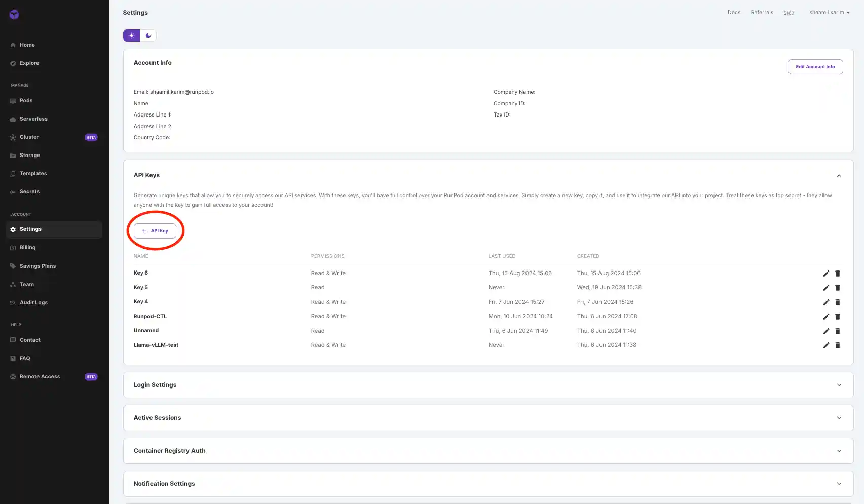This screenshot has height=504, width=864.
Task: Edit the Key 4 API key
Action: [826, 302]
